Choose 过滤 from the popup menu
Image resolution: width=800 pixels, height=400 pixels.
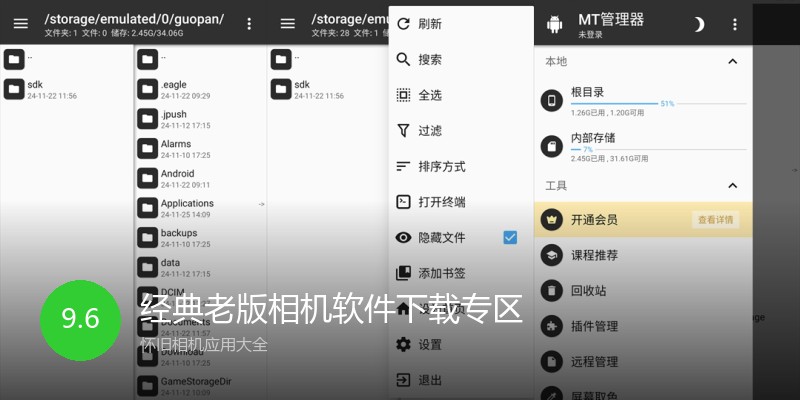461,131
